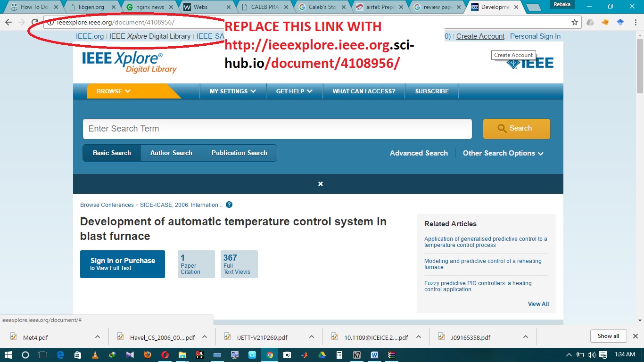The width and height of the screenshot is (644, 362).
Task: Open MATLAB from the taskbar
Action: tap(305, 355)
